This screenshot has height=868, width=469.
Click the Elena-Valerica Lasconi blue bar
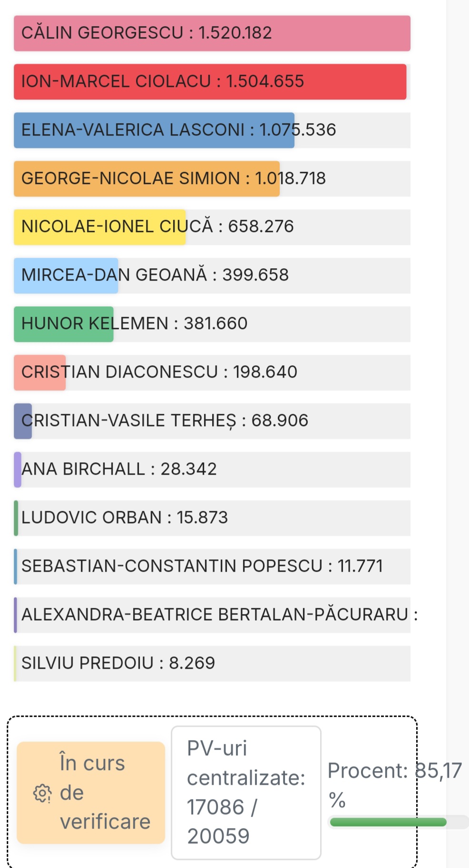click(x=154, y=130)
